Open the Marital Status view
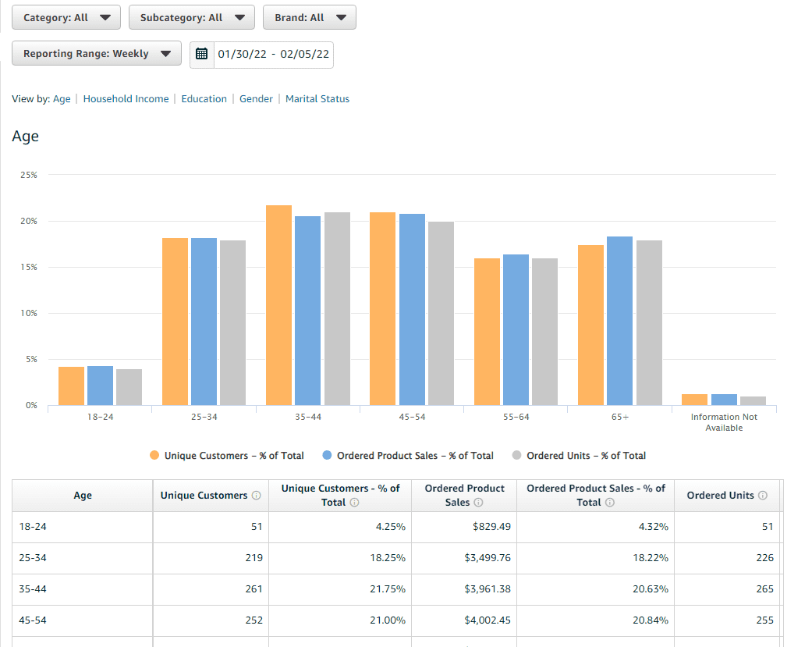This screenshot has width=812, height=647. (317, 98)
